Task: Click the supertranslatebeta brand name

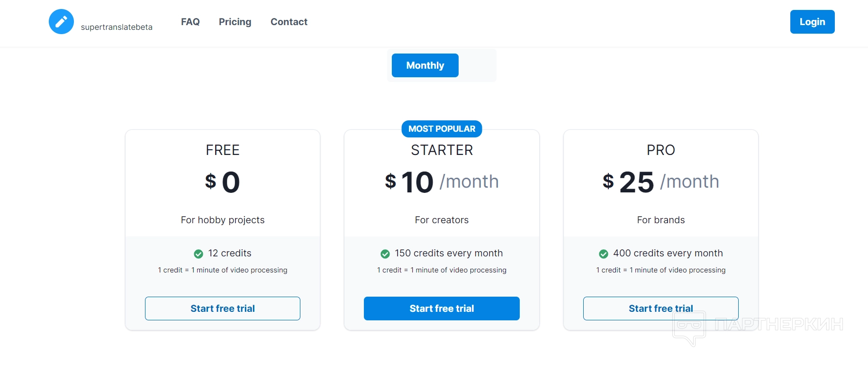Action: coord(117,27)
